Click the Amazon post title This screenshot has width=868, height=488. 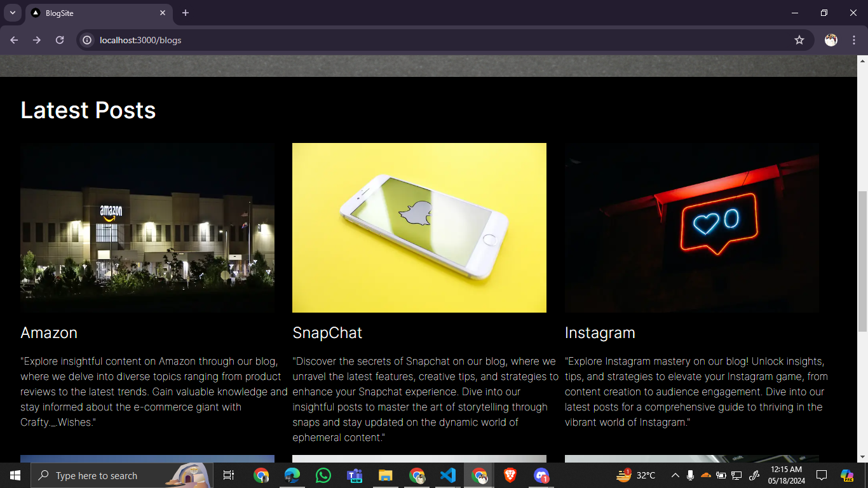point(49,333)
